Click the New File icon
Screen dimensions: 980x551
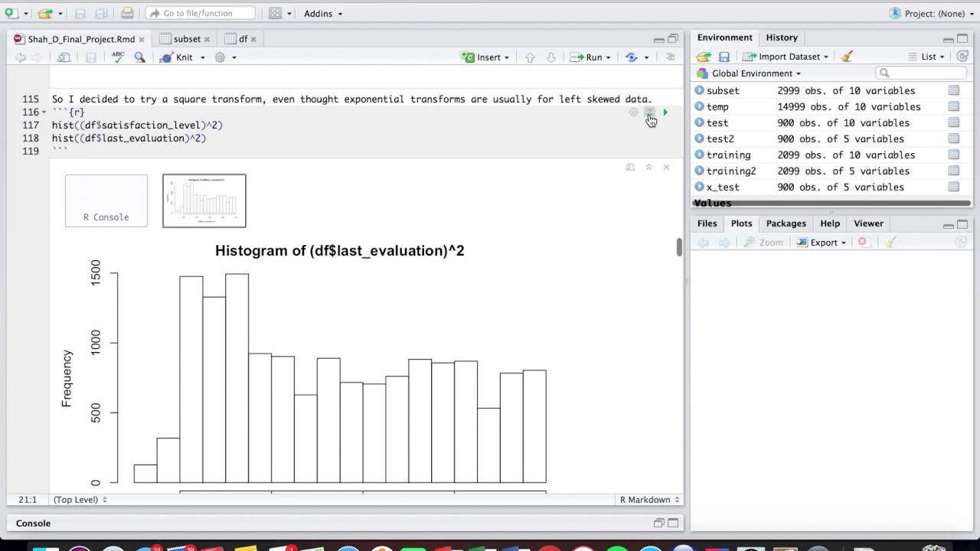pos(11,13)
